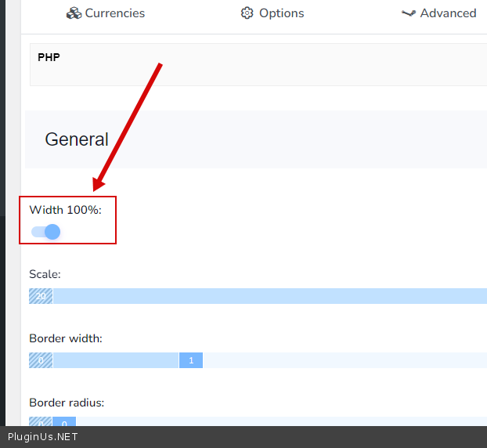Click the filled part of the Border width track

(116, 360)
